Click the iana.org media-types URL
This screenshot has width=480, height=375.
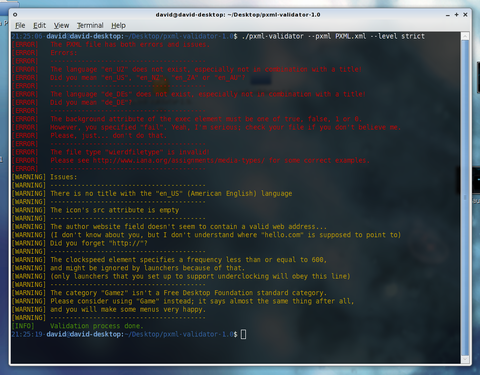179,160
